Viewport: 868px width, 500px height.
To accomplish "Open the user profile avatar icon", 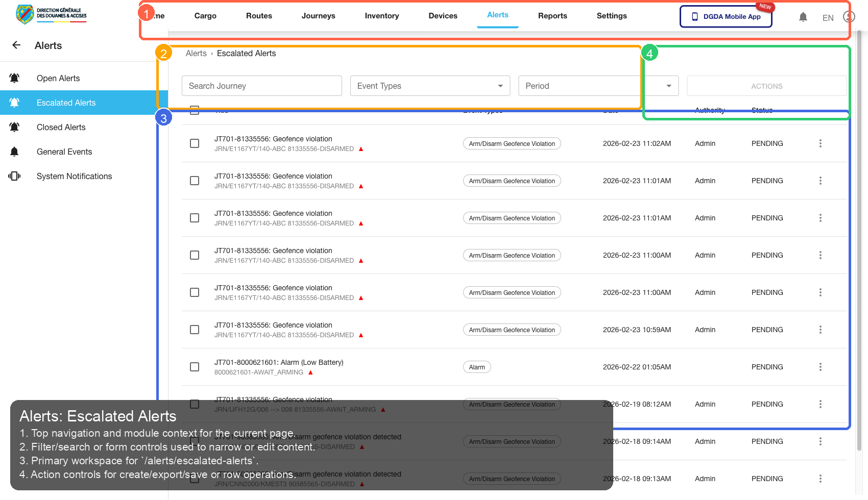I will [x=848, y=16].
